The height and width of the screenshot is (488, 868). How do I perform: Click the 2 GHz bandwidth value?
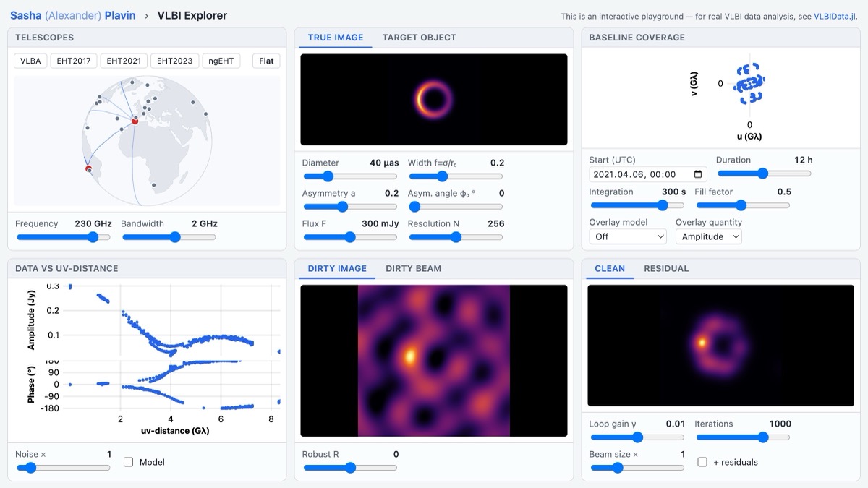[205, 224]
